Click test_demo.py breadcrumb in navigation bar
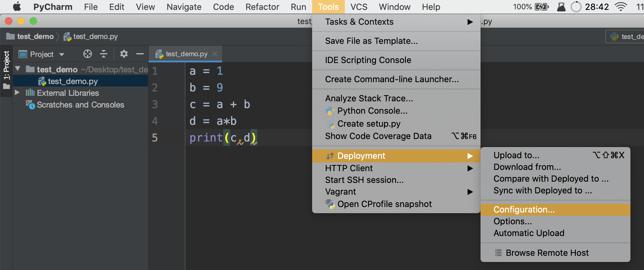The width and height of the screenshot is (644, 270). tap(91, 36)
